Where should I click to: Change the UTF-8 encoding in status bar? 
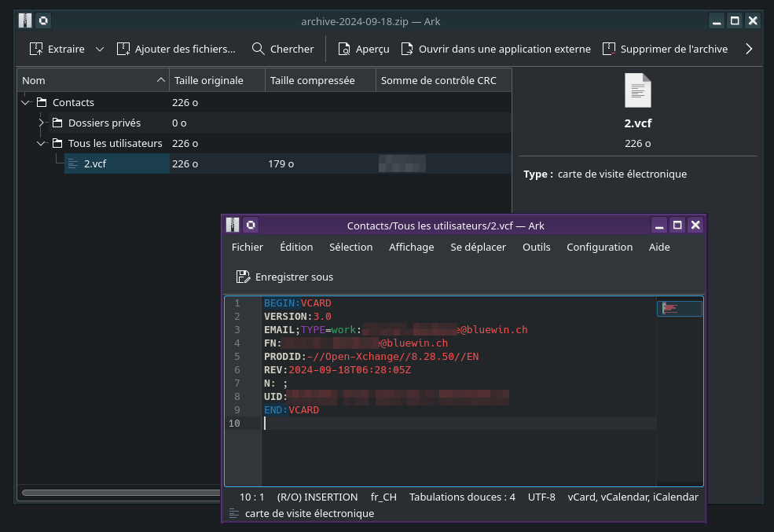pos(541,497)
